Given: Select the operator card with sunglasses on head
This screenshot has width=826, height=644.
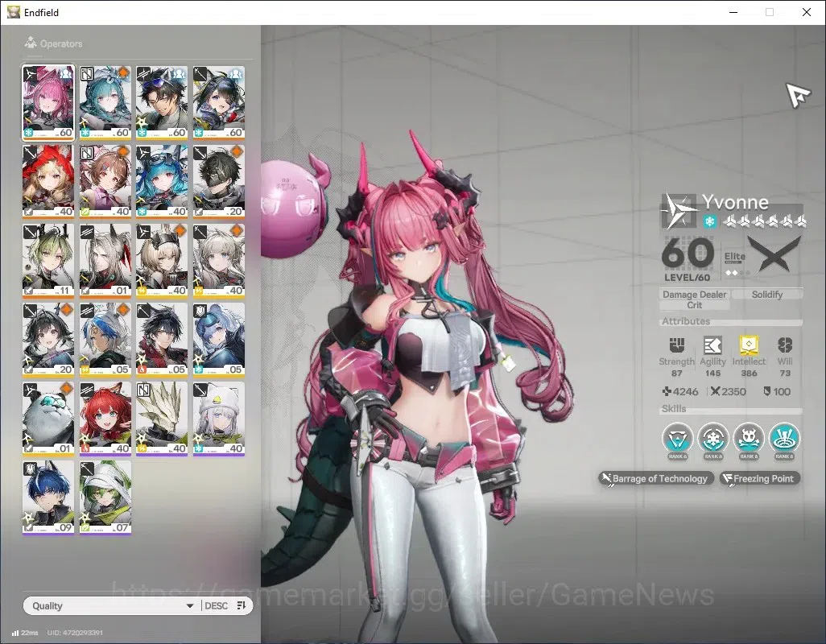Looking at the screenshot, I should pyautogui.click(x=162, y=103).
